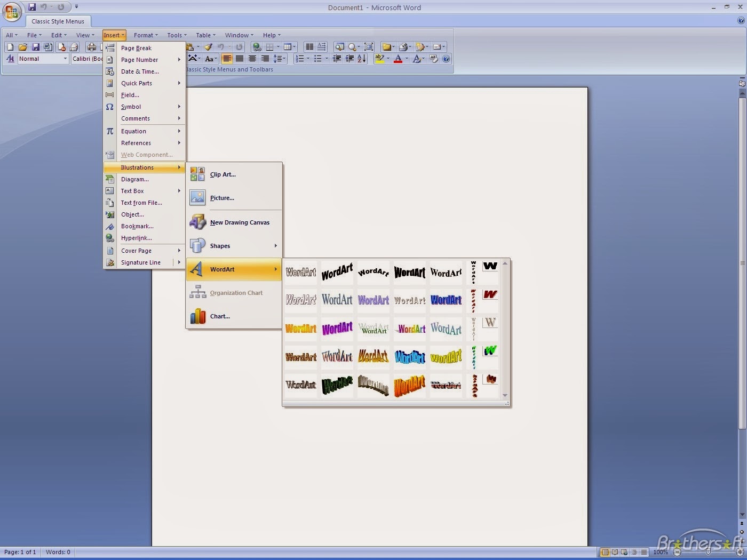This screenshot has height=560, width=747.
Task: Toggle Center paragraph alignment
Action: pos(252,59)
